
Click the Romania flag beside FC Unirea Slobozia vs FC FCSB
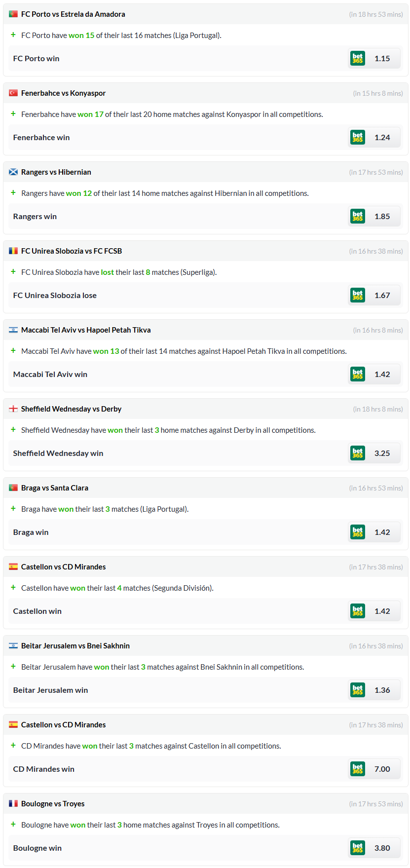pyautogui.click(x=13, y=251)
